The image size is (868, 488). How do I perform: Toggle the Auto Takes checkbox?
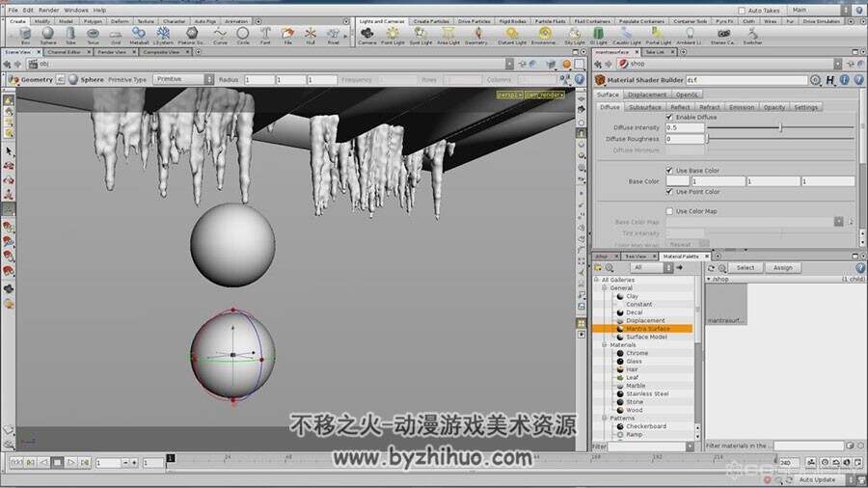point(742,11)
